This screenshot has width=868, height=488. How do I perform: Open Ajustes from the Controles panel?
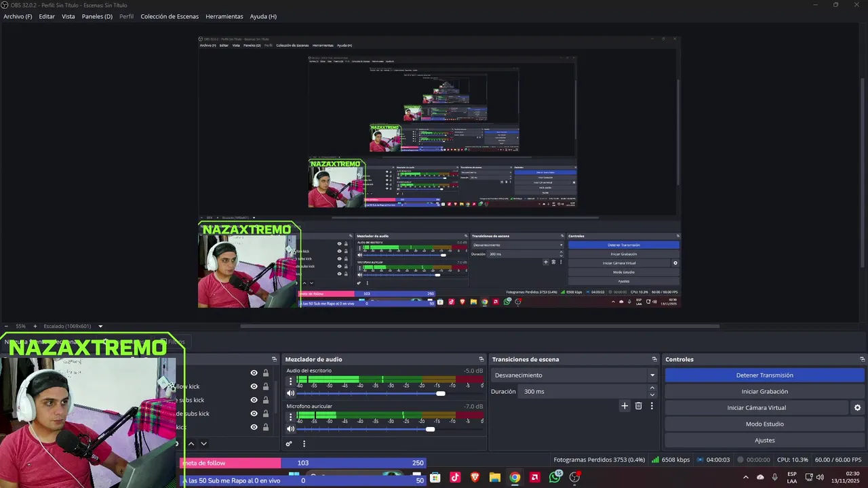pos(764,440)
